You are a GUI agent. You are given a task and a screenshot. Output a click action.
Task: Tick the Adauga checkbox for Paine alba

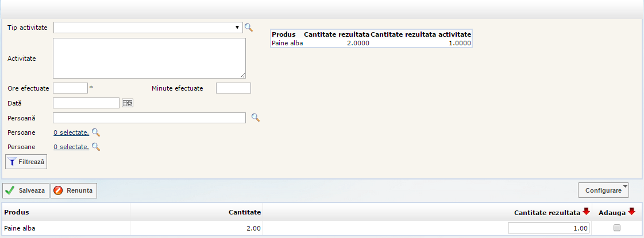(617, 228)
